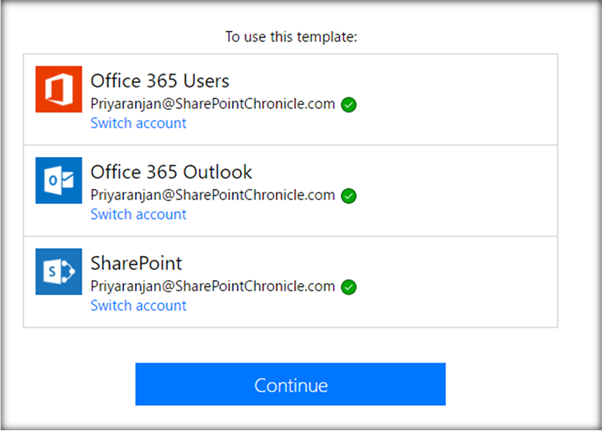Click empty space in the SharePoint row
This screenshot has width=602, height=431.
[x=460, y=281]
